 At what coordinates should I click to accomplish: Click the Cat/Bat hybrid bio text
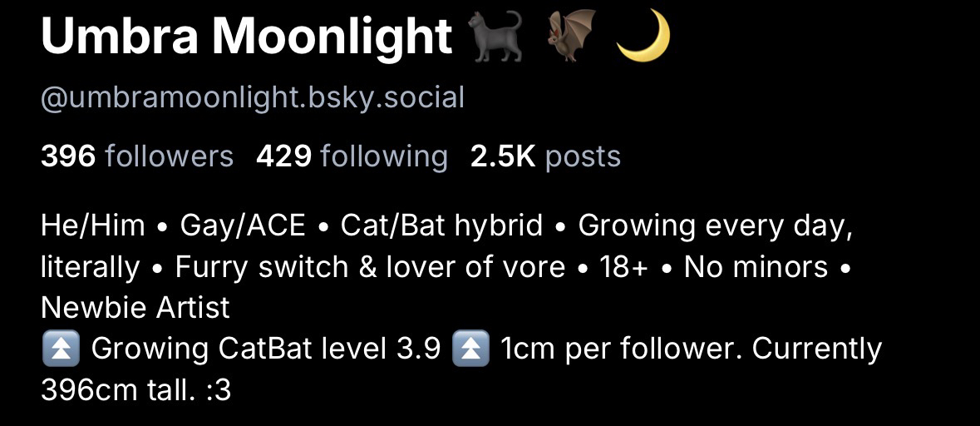pyautogui.click(x=441, y=225)
